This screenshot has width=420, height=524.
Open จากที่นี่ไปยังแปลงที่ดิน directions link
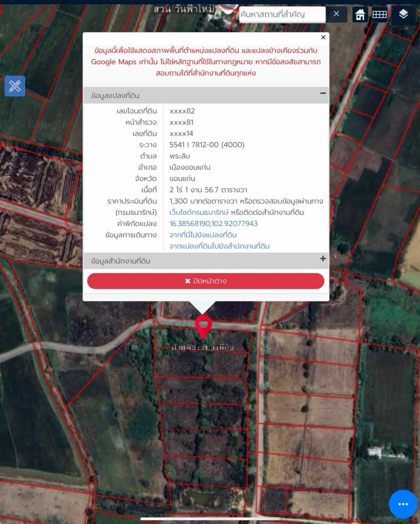[x=203, y=235]
